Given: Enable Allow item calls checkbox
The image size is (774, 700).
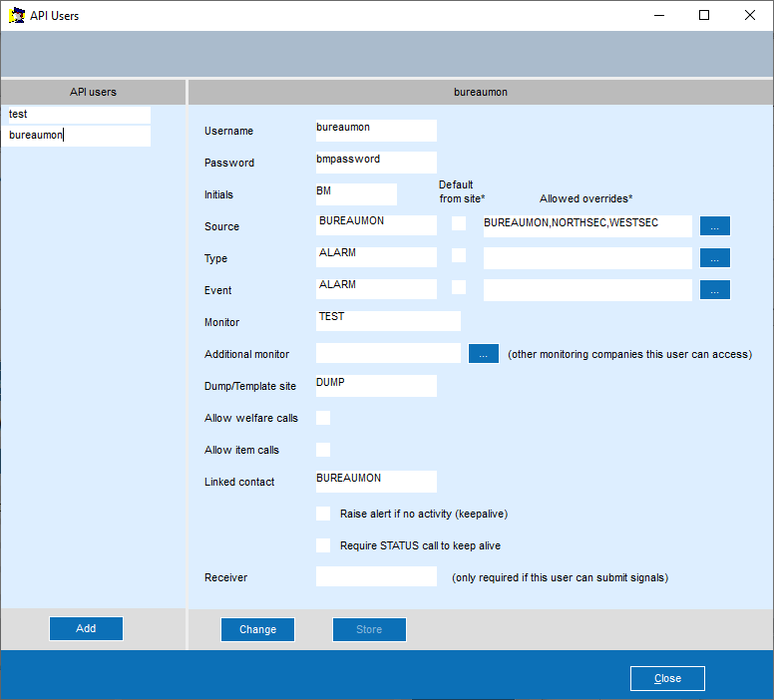Looking at the screenshot, I should tap(323, 450).
